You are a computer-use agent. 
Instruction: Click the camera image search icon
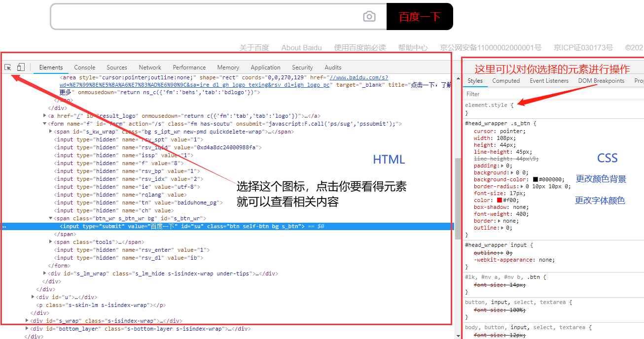click(369, 17)
